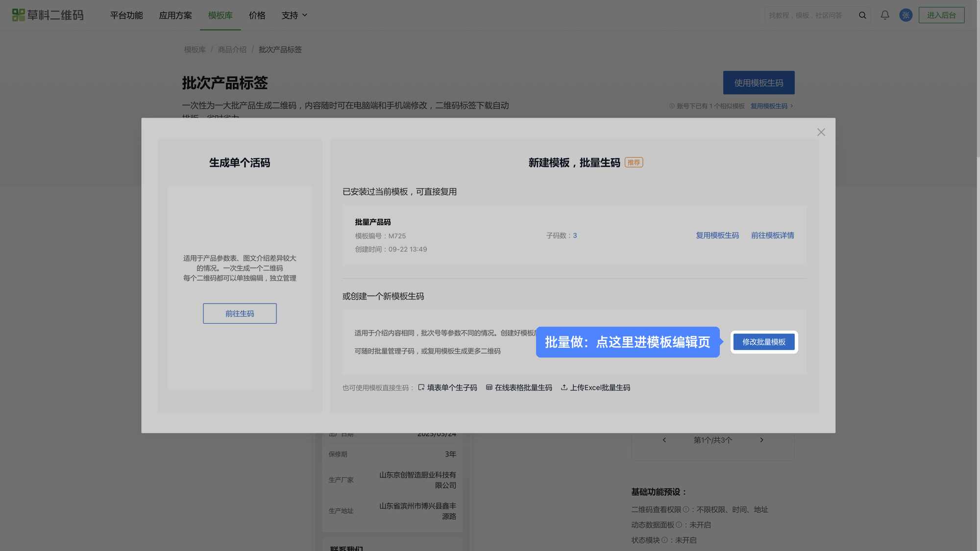Expand the 支持 dropdown
980x551 pixels.
click(294, 15)
